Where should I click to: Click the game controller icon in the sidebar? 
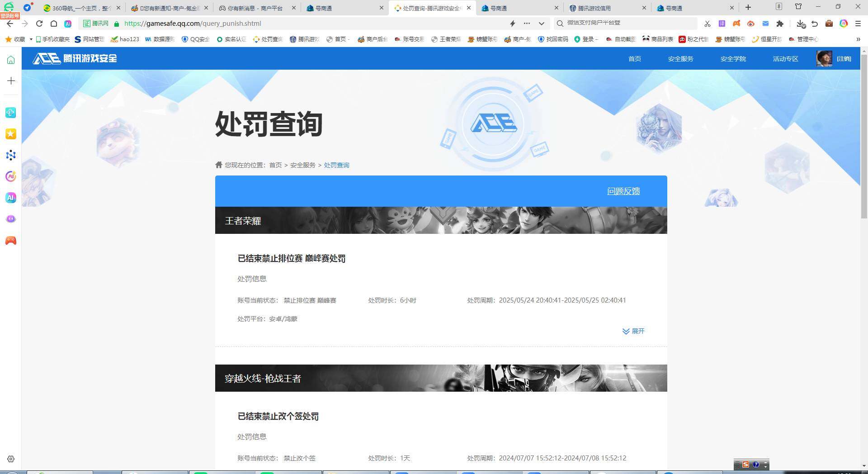click(10, 241)
